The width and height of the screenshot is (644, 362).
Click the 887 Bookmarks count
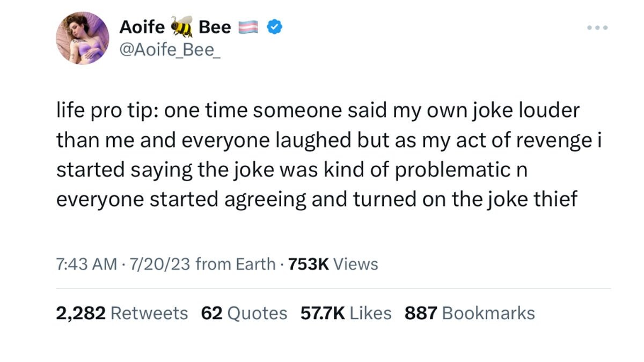(x=470, y=313)
